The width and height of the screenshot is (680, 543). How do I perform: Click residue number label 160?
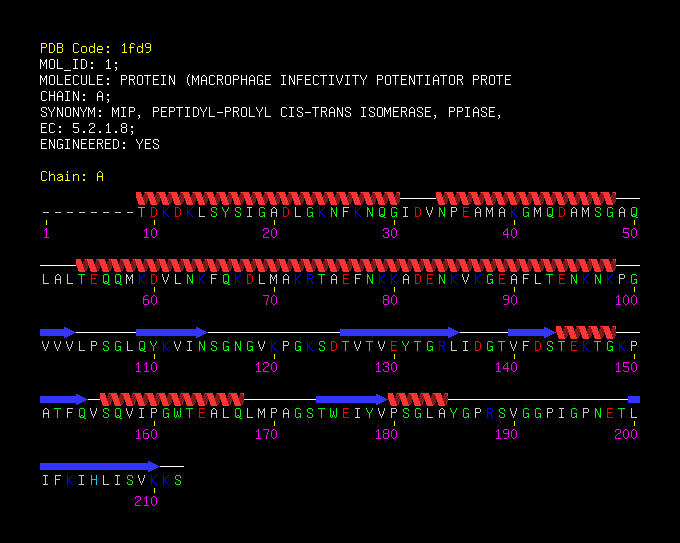[147, 434]
